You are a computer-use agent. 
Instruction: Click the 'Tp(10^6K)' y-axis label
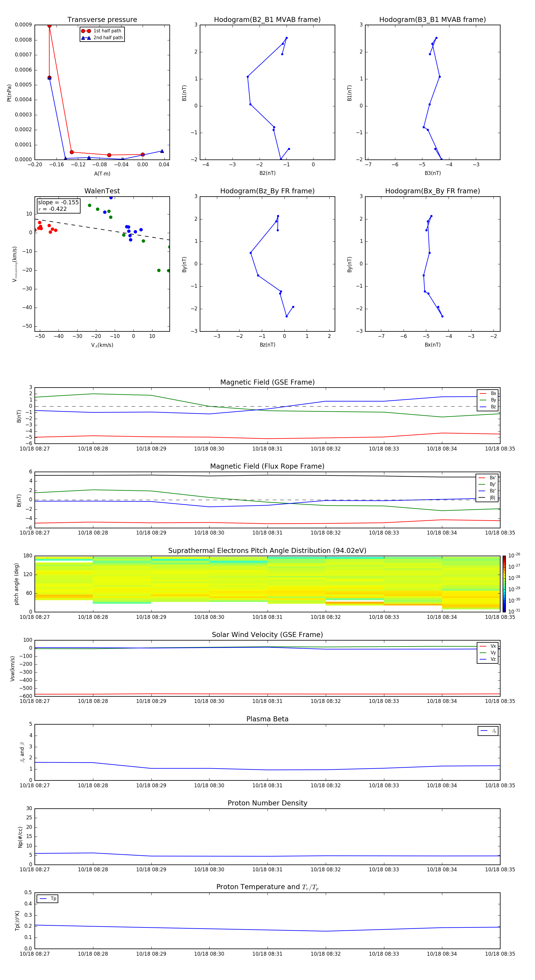pos(17,920)
